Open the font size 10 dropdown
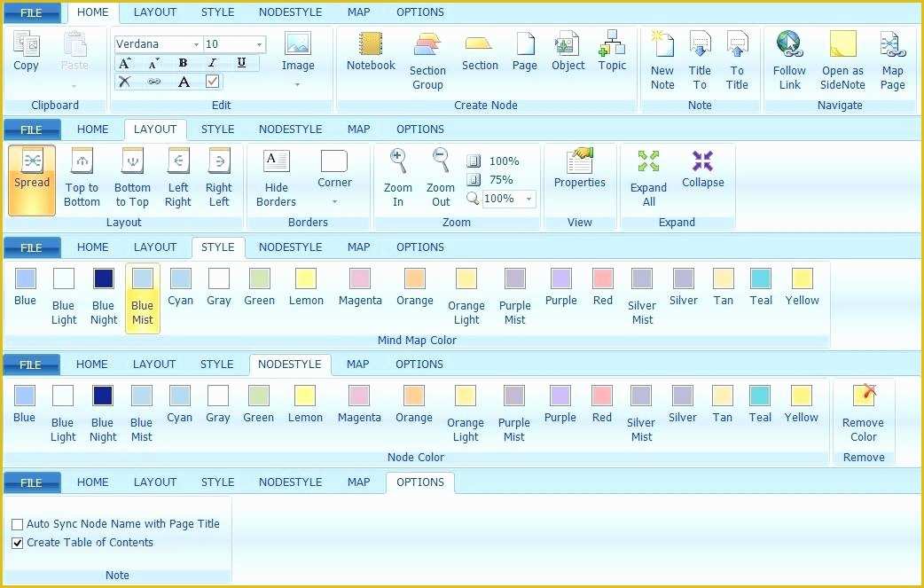 [259, 44]
